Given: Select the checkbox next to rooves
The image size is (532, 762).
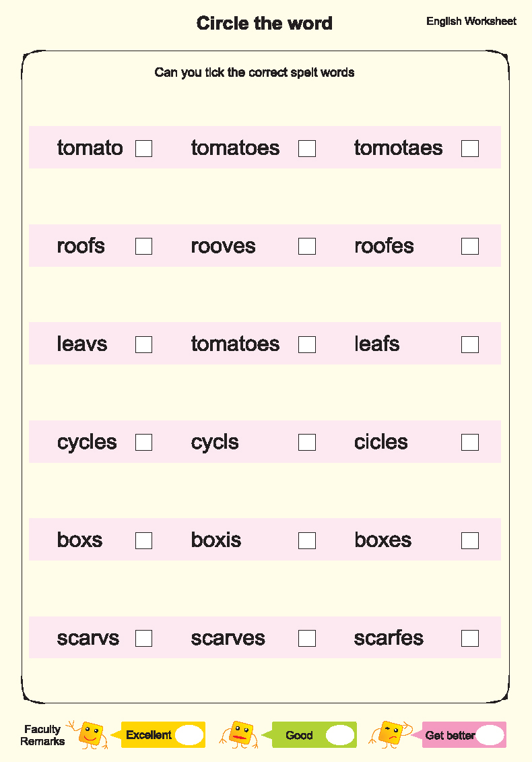Looking at the screenshot, I should click(307, 247).
